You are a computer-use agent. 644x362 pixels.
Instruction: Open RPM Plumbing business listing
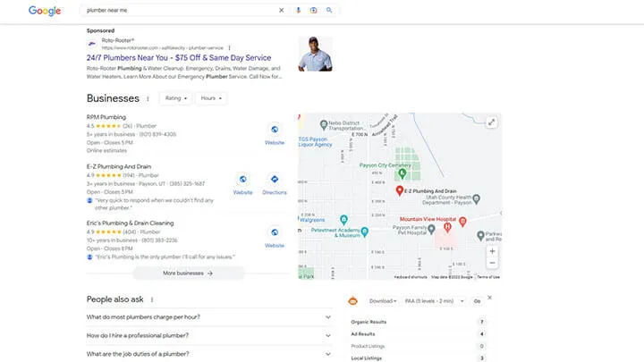click(106, 117)
